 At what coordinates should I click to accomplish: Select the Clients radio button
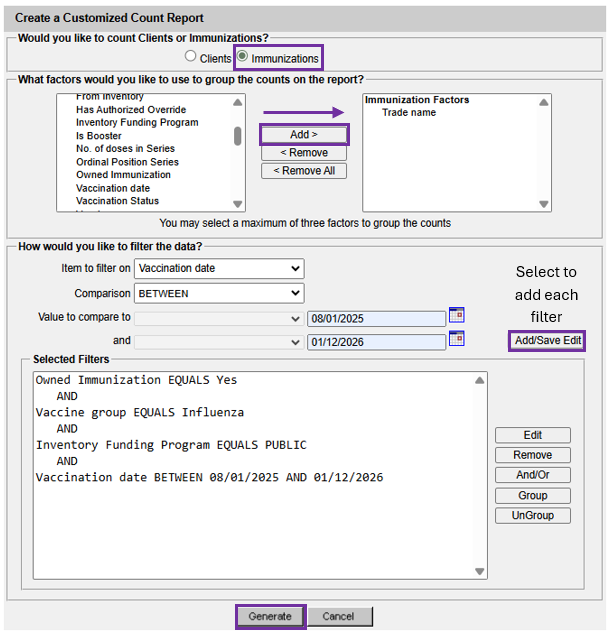tap(190, 58)
